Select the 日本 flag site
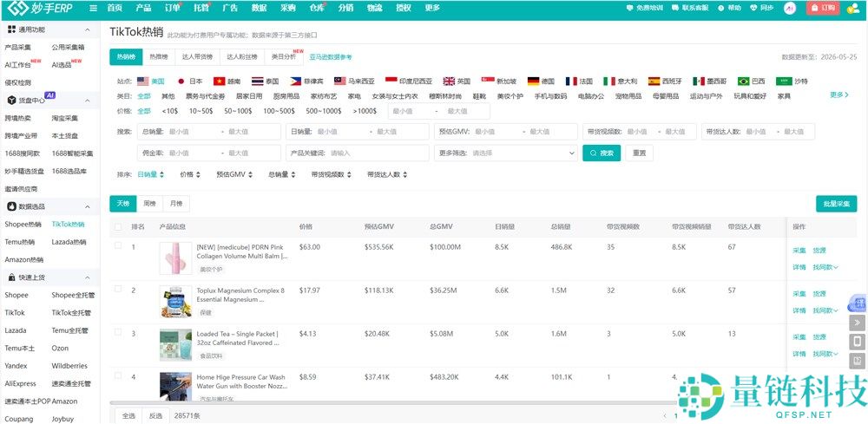Screen dimensions: 868x424 181,82
